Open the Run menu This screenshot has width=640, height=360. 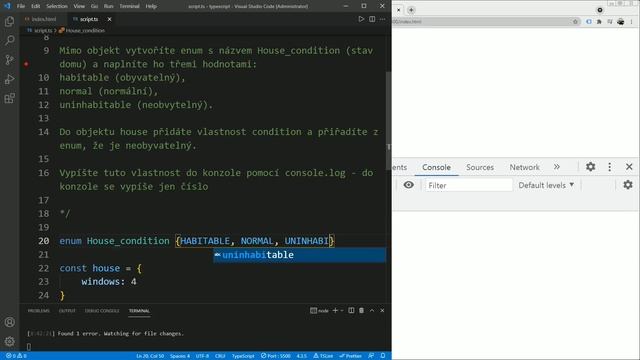108,6
